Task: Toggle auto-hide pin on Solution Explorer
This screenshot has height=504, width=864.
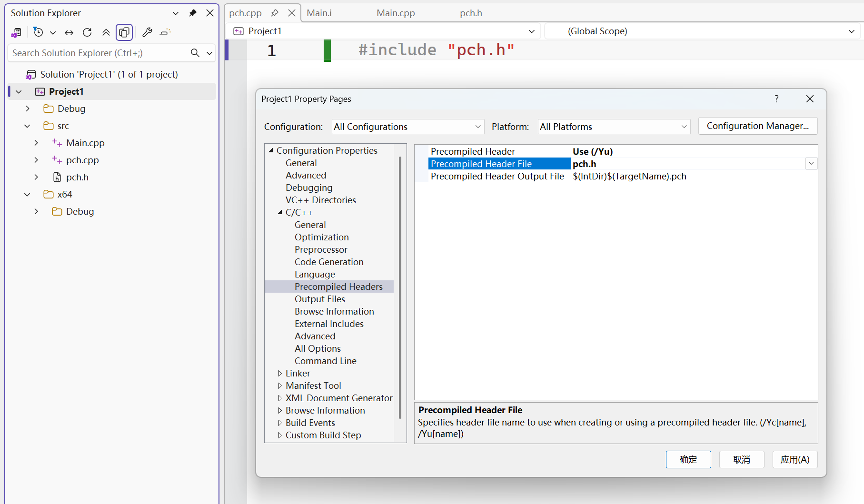Action: (193, 13)
